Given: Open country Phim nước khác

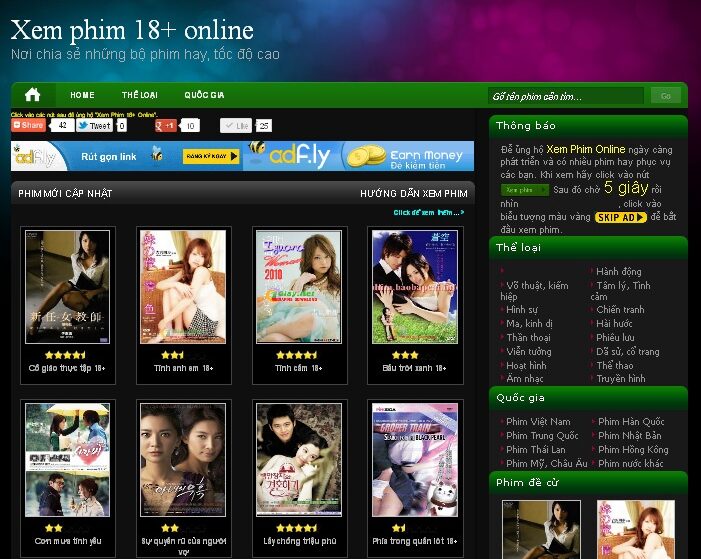Looking at the screenshot, I should click(x=630, y=464).
